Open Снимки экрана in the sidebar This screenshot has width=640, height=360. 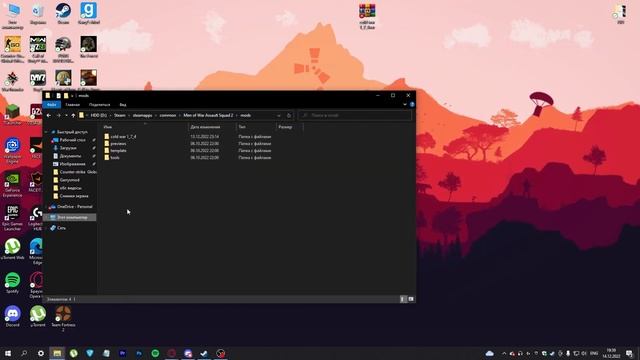[74, 196]
